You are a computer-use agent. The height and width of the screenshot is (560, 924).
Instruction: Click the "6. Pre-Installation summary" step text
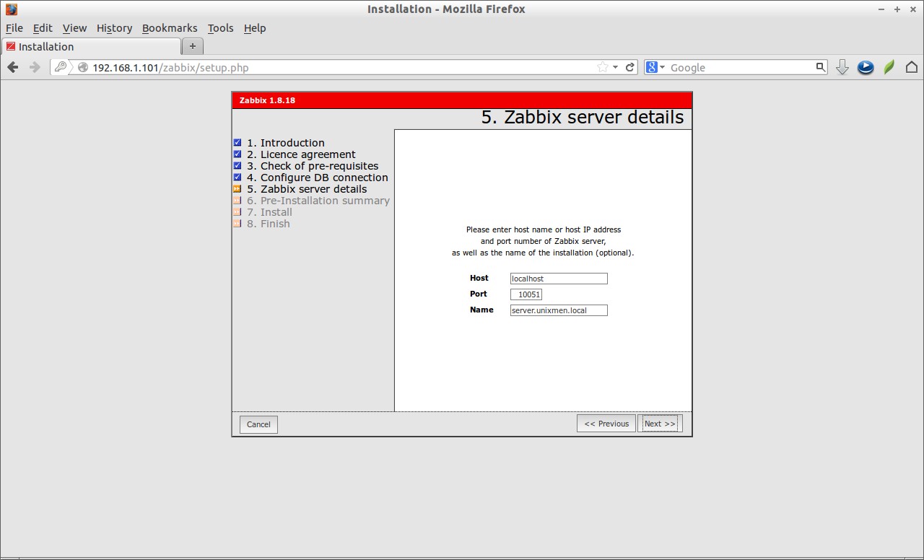[x=318, y=201]
